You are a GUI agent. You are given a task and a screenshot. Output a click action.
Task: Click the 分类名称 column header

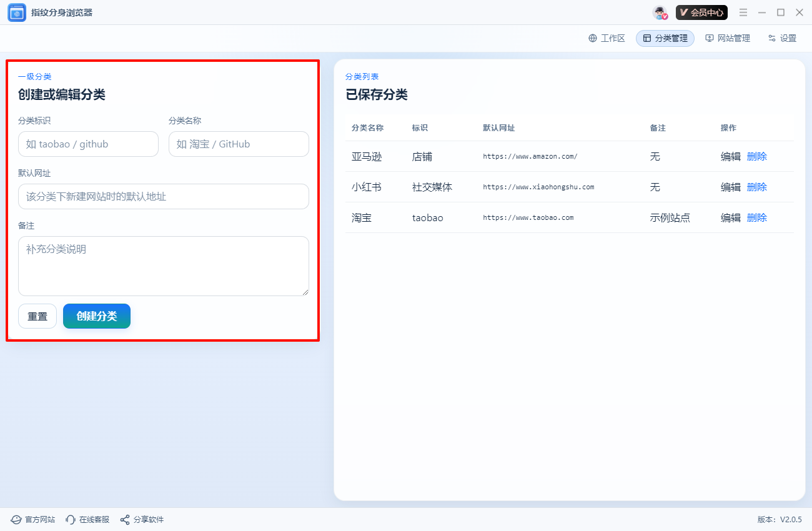click(x=367, y=127)
